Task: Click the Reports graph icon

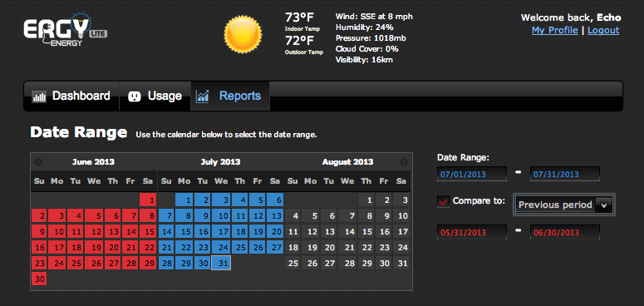Action: click(x=202, y=96)
